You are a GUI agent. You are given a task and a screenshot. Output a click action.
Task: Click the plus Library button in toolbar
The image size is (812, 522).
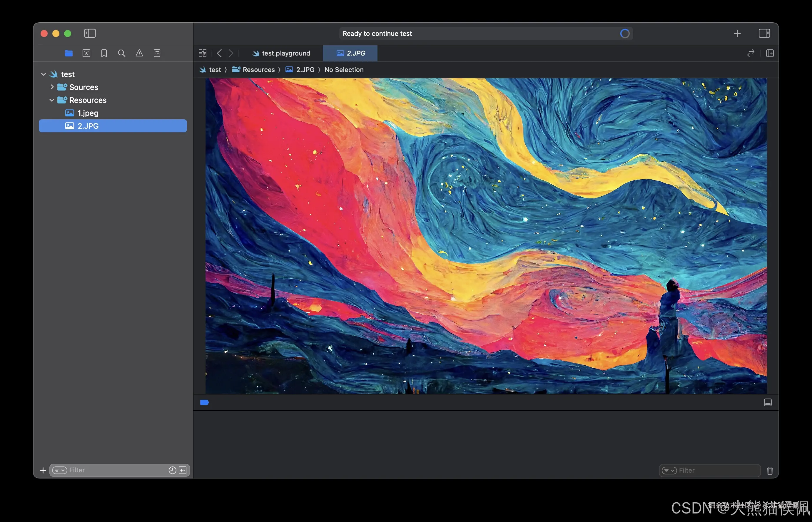click(x=737, y=34)
